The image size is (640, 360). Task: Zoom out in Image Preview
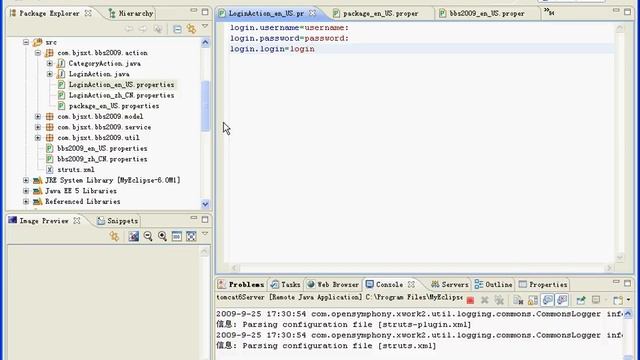pyautogui.click(x=148, y=236)
